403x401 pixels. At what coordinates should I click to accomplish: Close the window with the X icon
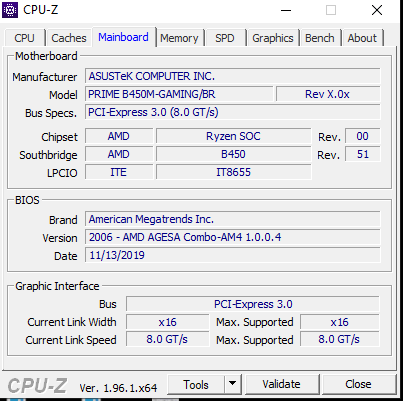click(377, 10)
